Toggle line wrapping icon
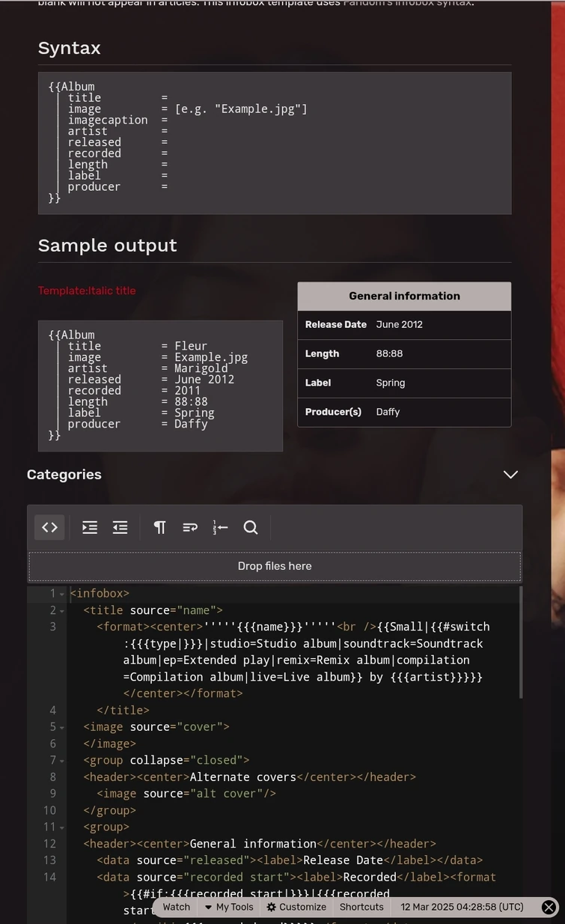 click(x=190, y=527)
